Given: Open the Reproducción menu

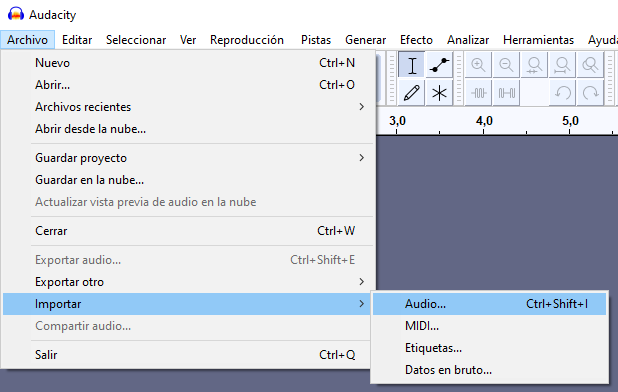Looking at the screenshot, I should 247,40.
